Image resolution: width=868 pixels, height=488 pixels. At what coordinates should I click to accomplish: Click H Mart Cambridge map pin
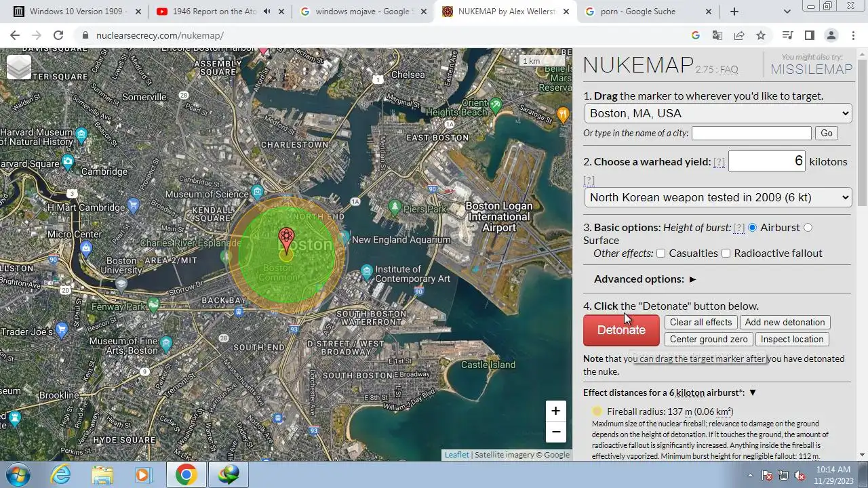134,204
